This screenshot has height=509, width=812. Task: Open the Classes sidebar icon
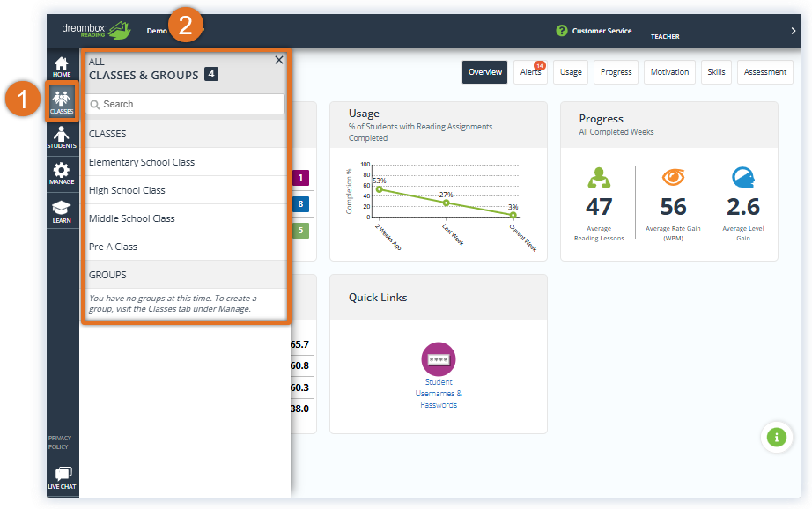coord(62,102)
